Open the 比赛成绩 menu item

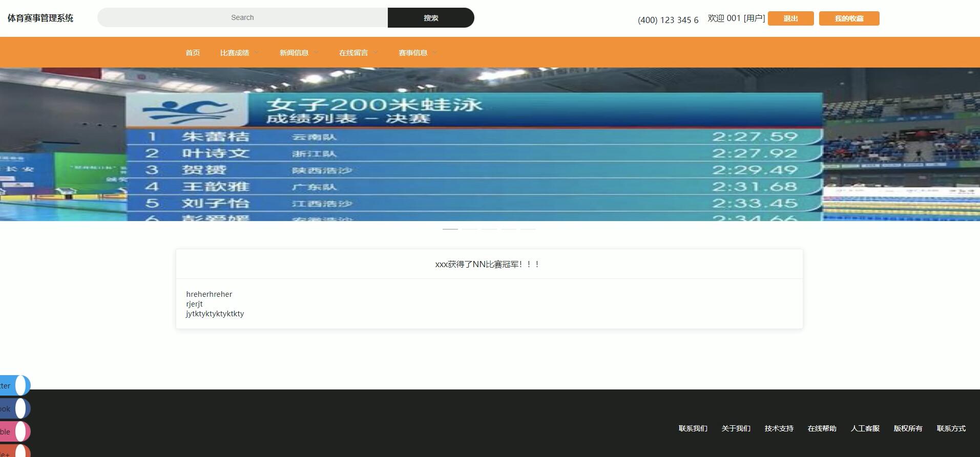pos(235,53)
